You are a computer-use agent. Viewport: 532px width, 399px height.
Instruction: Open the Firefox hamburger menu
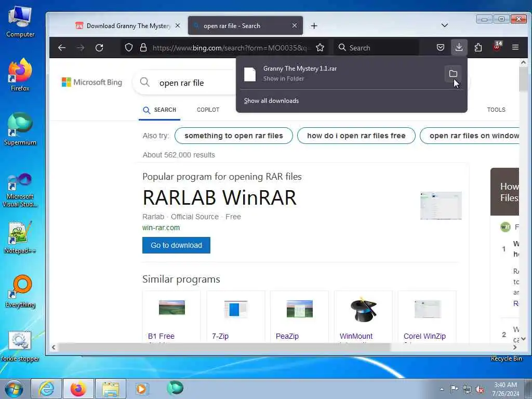(515, 47)
